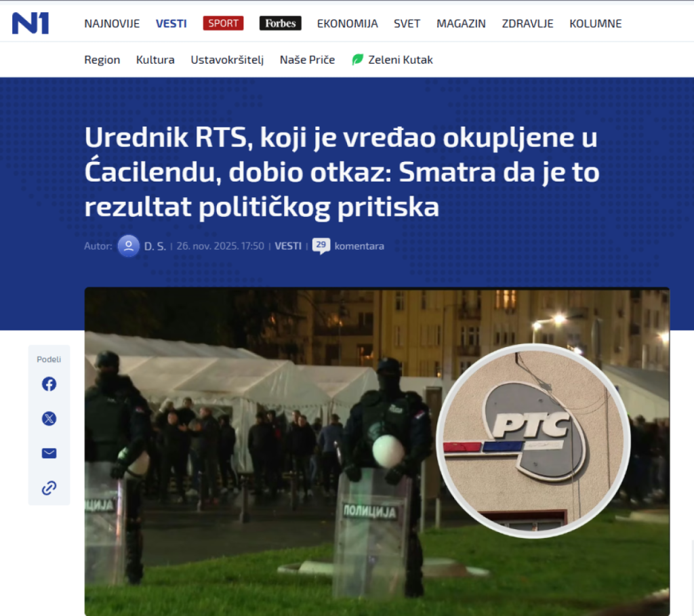Click author name D. S.

[x=155, y=246]
